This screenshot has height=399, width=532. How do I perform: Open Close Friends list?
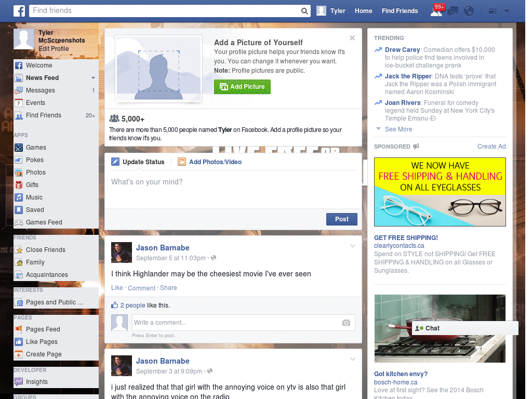(56, 250)
